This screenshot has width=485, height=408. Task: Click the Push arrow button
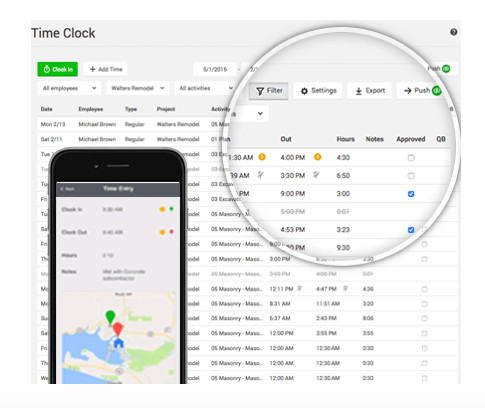tap(421, 91)
